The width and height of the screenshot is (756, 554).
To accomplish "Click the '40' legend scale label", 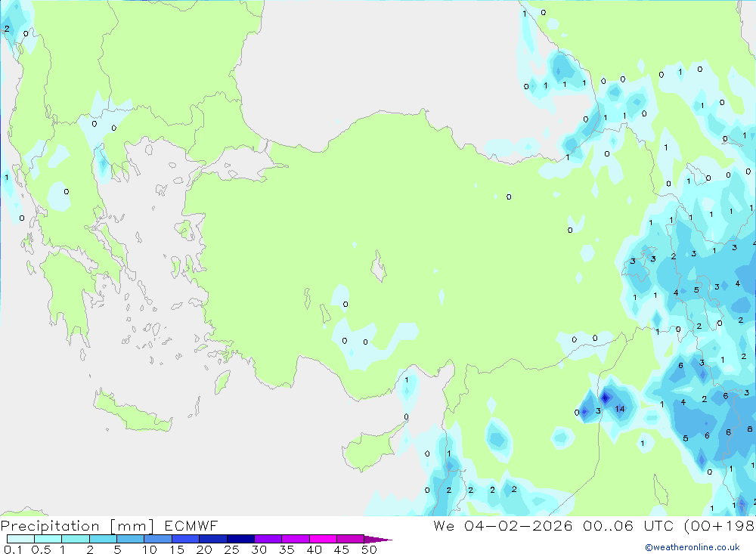I will coord(314,549).
